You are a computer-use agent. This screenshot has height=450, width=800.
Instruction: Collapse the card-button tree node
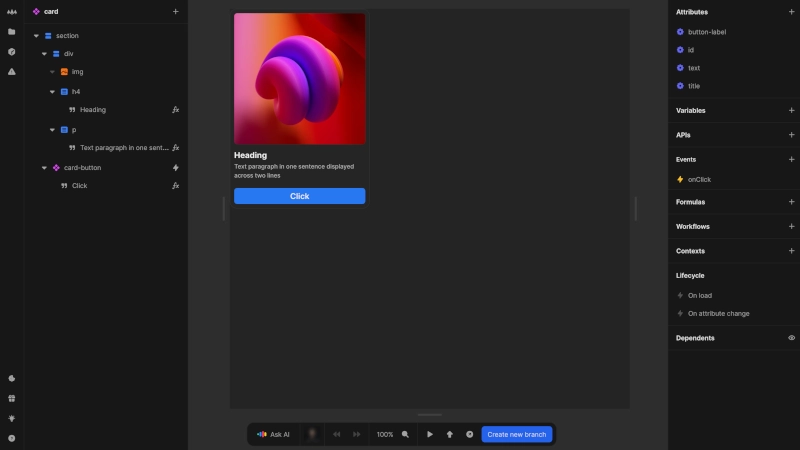click(44, 167)
